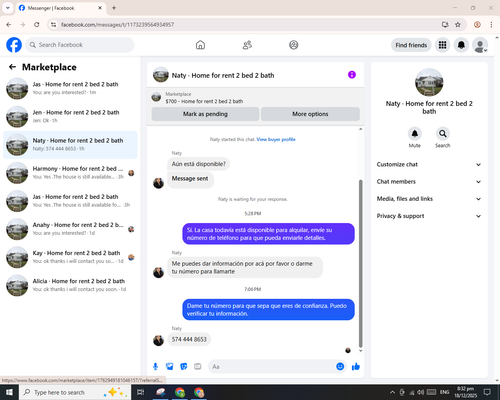The height and width of the screenshot is (400, 500).
Task: Open the notifications bell in header
Action: (x=461, y=45)
